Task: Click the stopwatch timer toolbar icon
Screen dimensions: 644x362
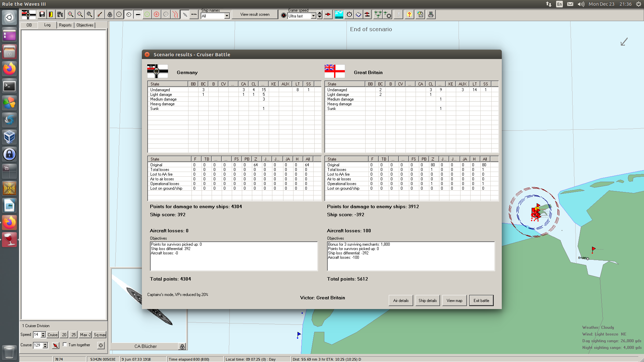Action: coord(349,14)
